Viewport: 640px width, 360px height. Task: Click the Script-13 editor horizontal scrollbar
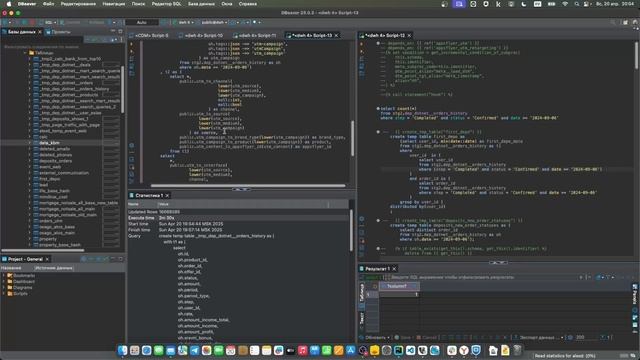tap(248, 186)
